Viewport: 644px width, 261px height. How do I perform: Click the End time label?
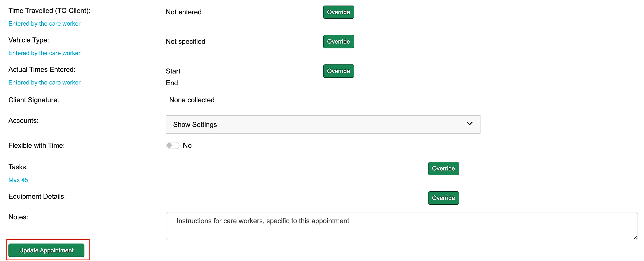(x=172, y=83)
